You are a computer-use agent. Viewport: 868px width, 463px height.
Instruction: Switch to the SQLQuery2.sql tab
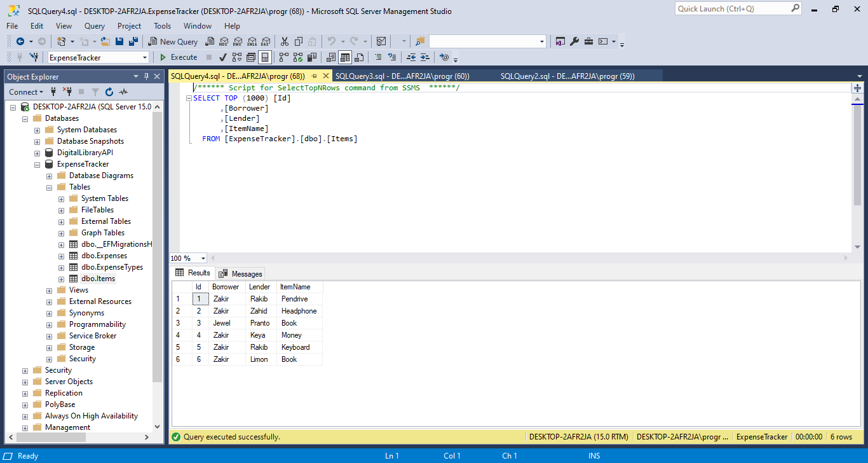567,76
